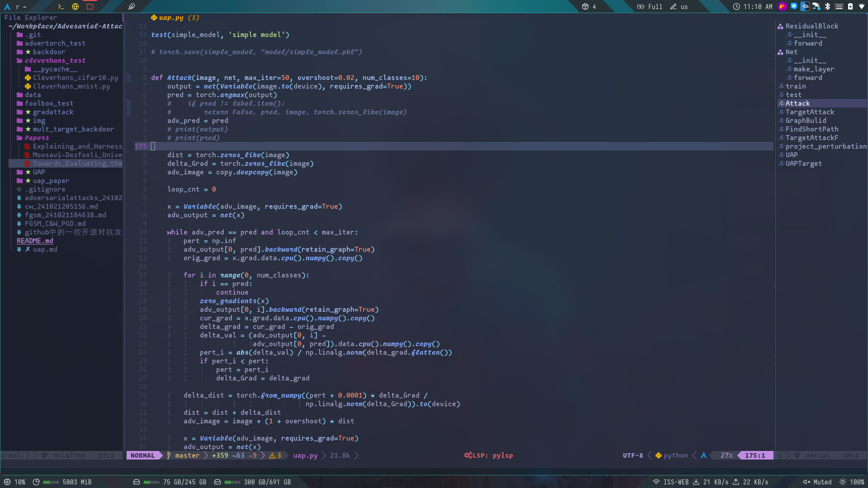Jump to TargetAttack in symbol outline
The image size is (868, 488).
click(810, 112)
